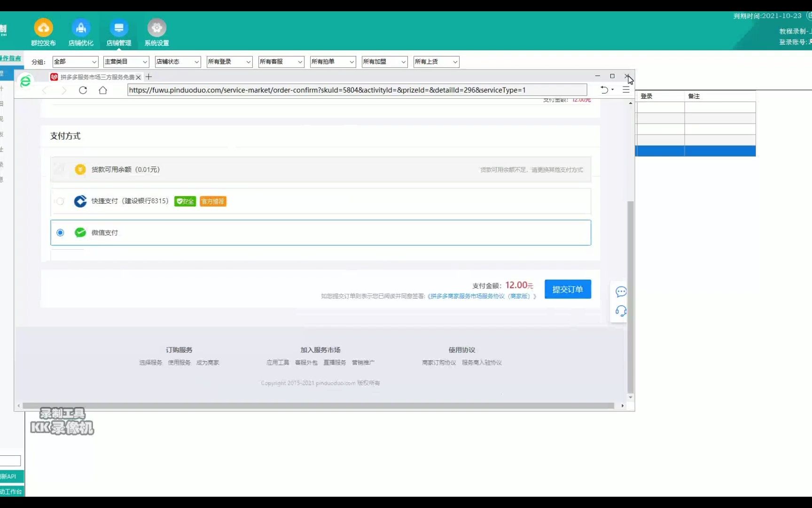812x508 pixels.
Task: Open the browser hamburger menu
Action: [626, 90]
